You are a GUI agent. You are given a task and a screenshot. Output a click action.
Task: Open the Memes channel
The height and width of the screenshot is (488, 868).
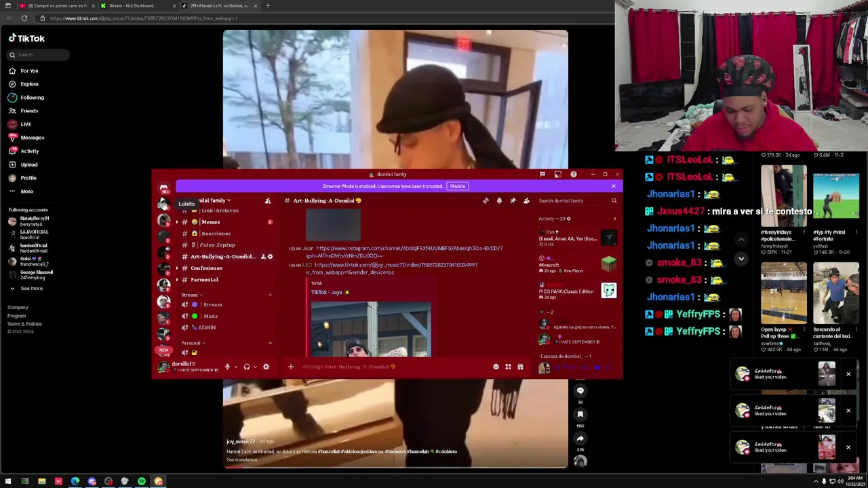pos(210,222)
